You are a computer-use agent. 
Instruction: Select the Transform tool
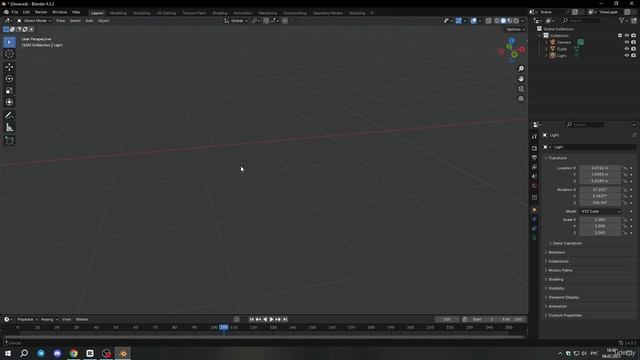(9, 102)
